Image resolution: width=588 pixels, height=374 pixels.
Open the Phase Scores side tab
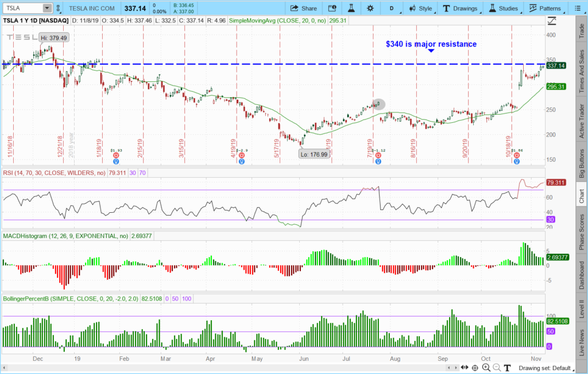coord(582,232)
